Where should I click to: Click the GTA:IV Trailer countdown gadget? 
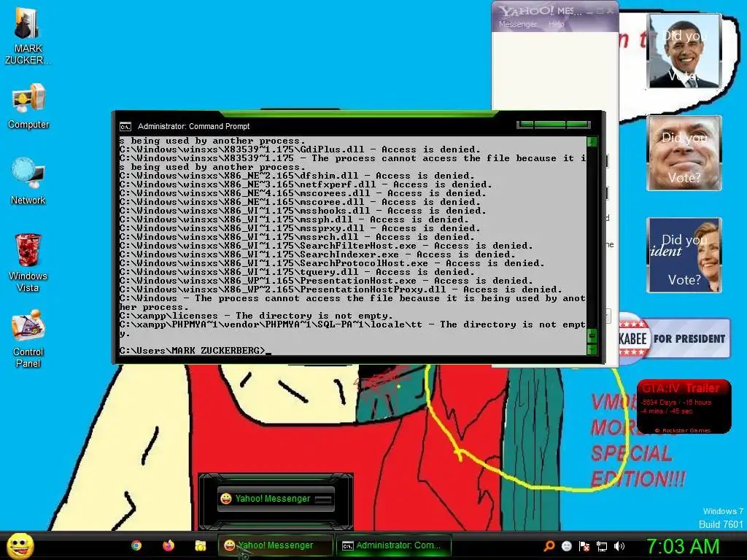point(684,406)
